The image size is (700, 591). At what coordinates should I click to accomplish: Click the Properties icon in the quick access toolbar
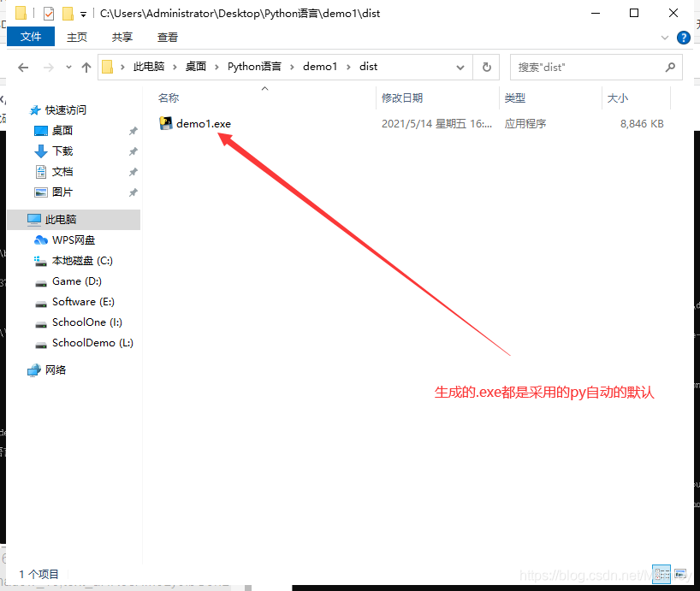47,14
